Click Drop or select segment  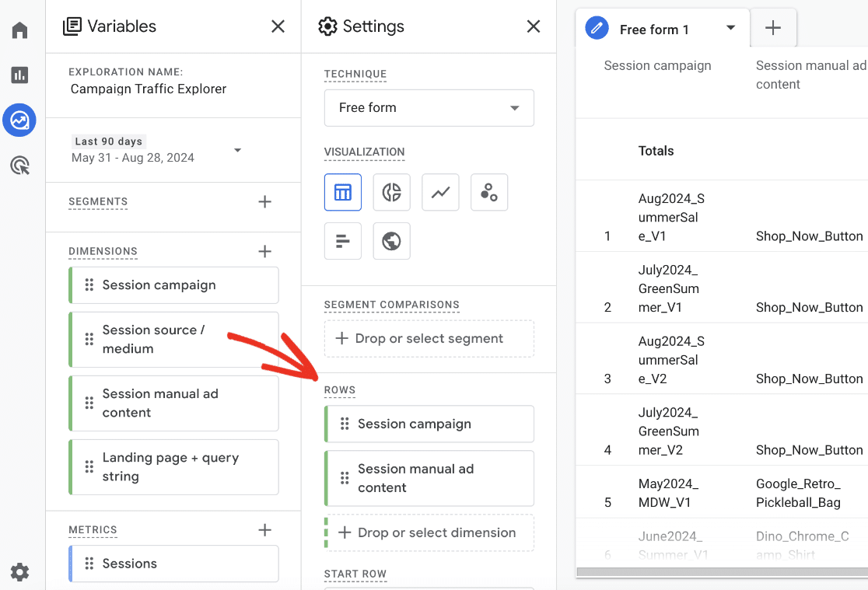point(429,338)
